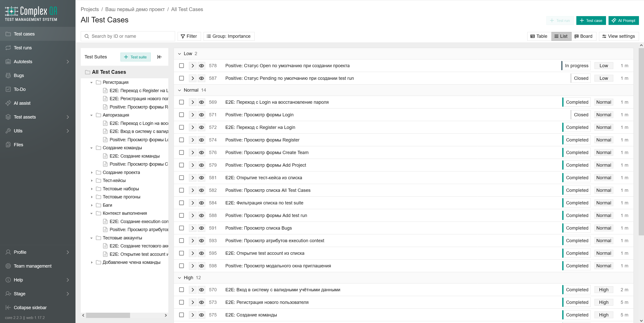
Task: Click the Collapse sidebar arrow icon
Action: 8,307
